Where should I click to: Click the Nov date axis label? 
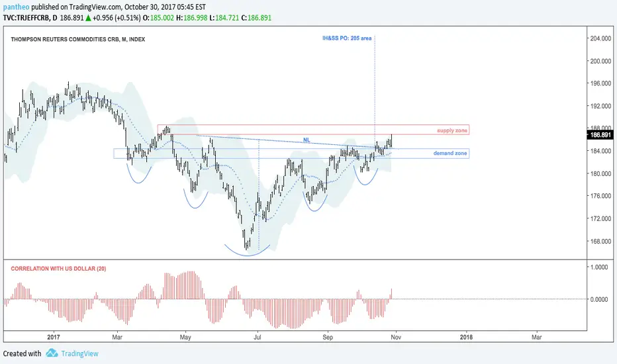point(396,338)
